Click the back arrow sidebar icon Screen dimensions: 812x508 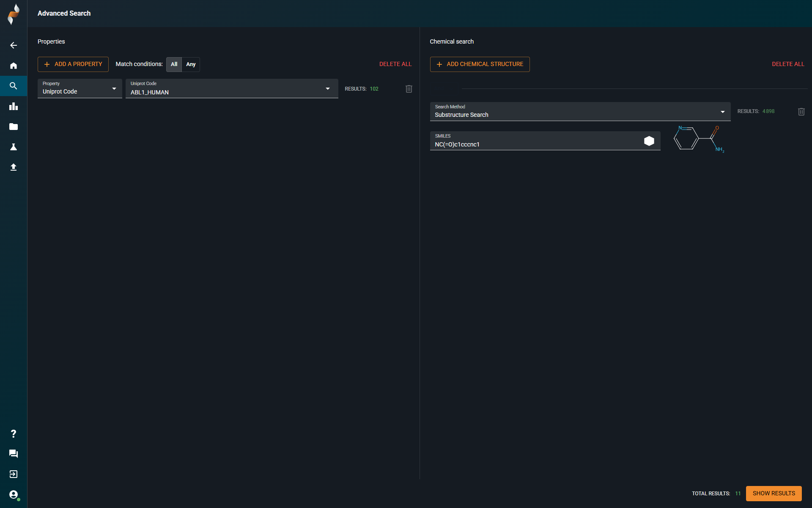click(x=14, y=45)
